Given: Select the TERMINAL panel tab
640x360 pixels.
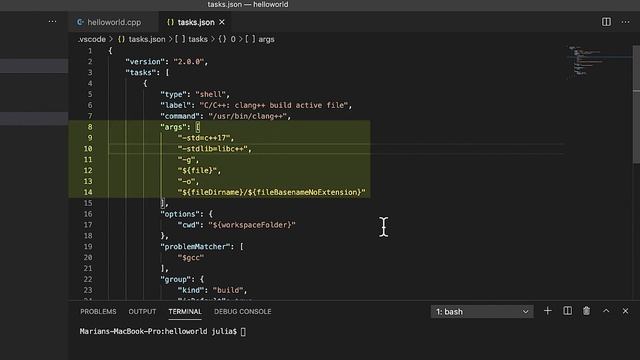Looking at the screenshot, I should coord(185,311).
